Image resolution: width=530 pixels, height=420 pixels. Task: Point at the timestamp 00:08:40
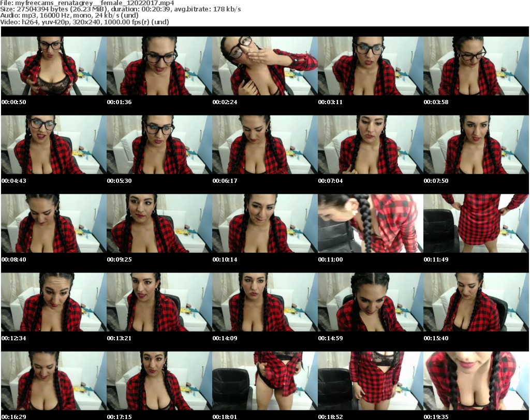click(x=14, y=259)
